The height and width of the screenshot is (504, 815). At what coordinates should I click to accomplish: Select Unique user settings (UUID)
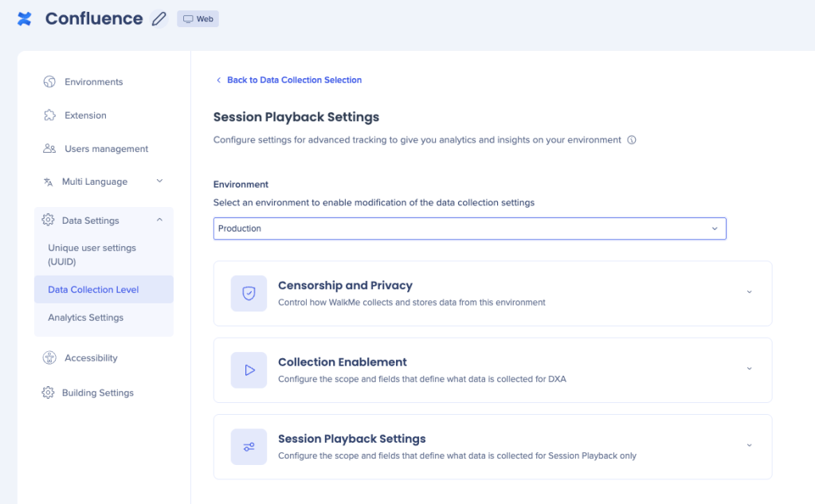click(92, 254)
